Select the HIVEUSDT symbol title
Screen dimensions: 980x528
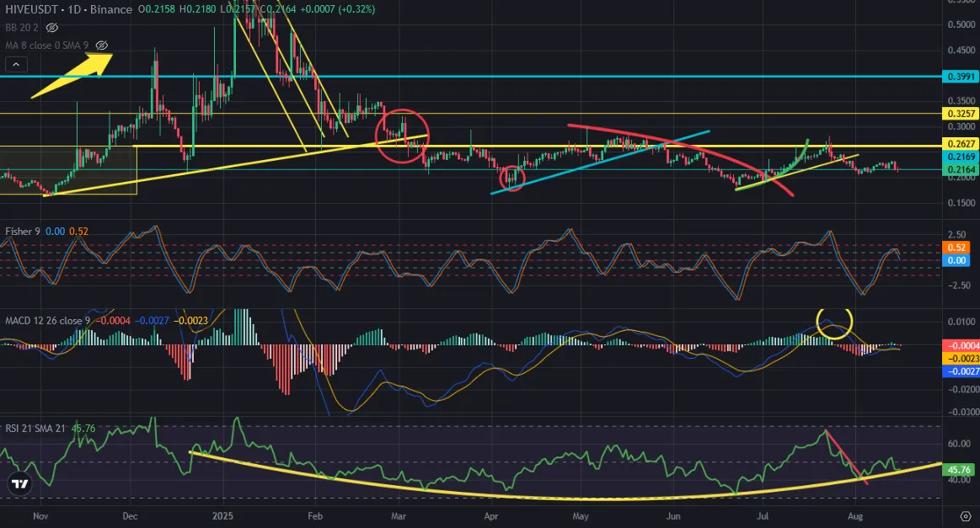click(x=30, y=9)
